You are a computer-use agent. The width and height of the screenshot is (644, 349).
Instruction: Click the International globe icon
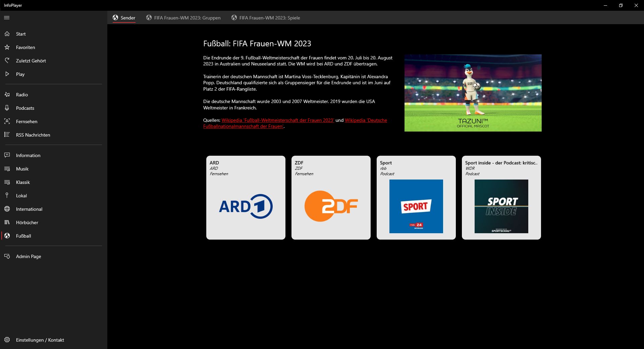(7, 209)
